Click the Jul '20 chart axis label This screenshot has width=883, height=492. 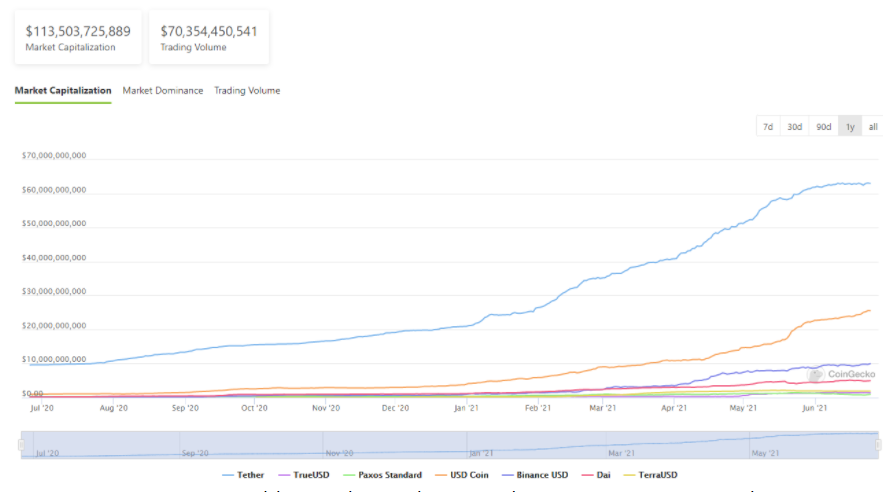(x=42, y=408)
